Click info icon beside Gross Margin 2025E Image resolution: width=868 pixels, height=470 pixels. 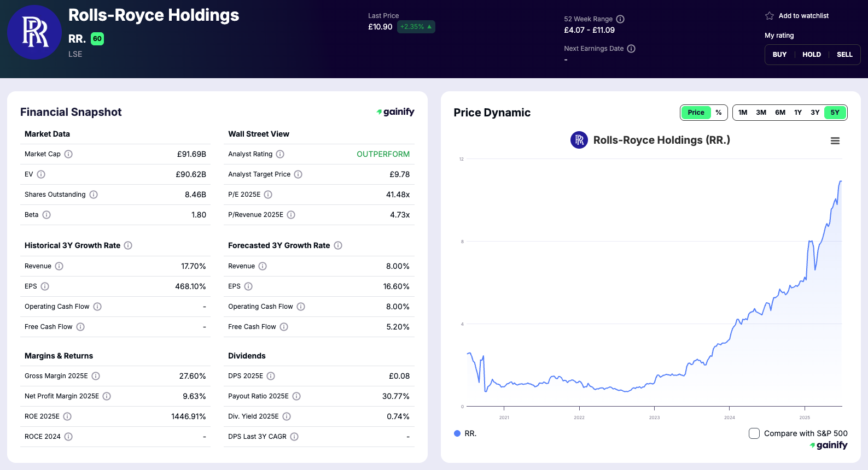(96, 376)
